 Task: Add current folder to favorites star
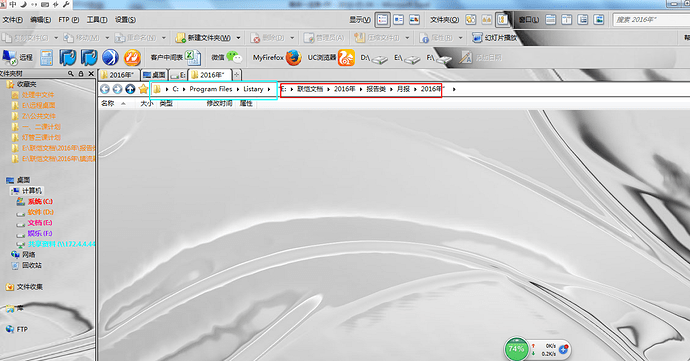[x=143, y=89]
